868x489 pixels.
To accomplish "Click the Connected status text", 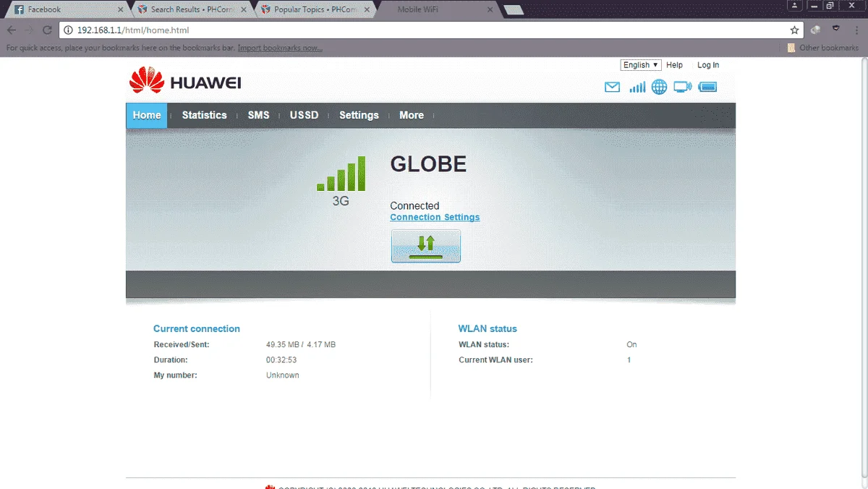I will [414, 205].
